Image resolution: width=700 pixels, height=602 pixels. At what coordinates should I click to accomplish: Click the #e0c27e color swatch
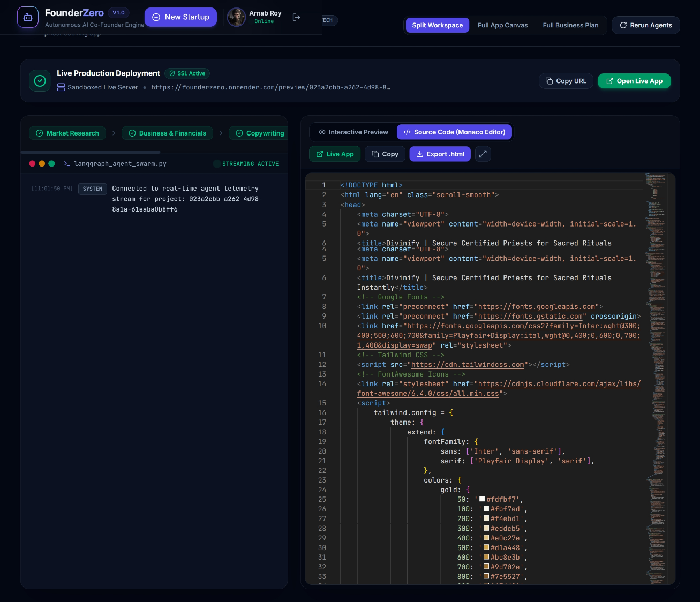[486, 538]
